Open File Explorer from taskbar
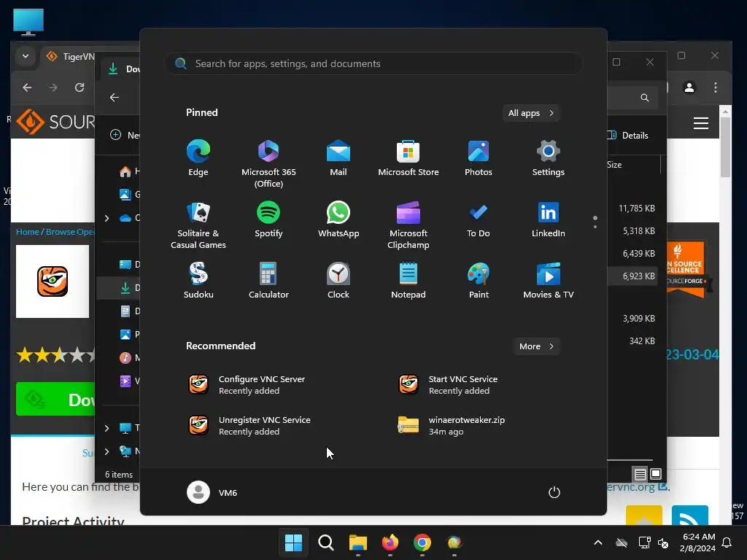 [357, 542]
